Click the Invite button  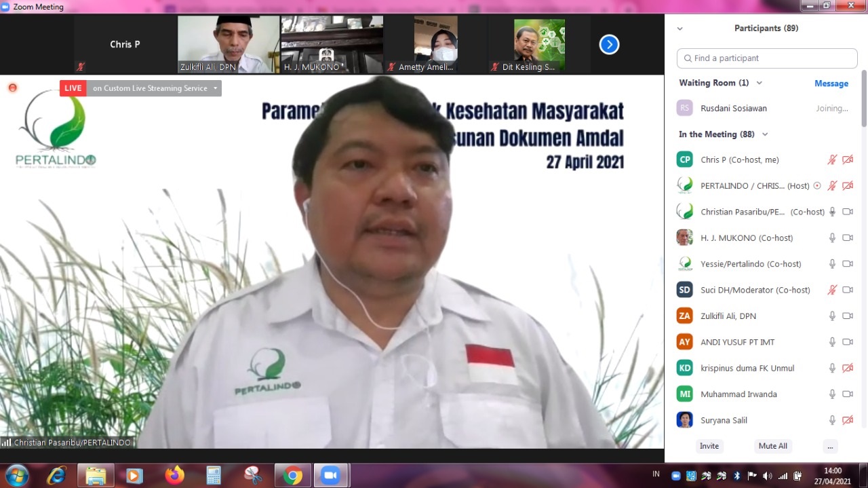(x=709, y=446)
